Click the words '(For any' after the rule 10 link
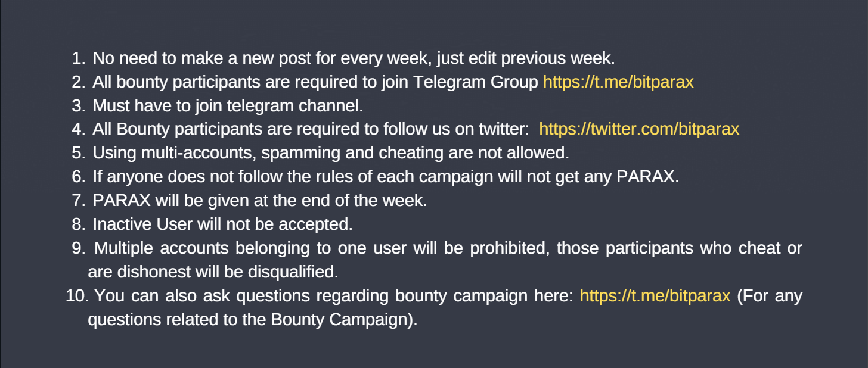The image size is (868, 368). (770, 295)
